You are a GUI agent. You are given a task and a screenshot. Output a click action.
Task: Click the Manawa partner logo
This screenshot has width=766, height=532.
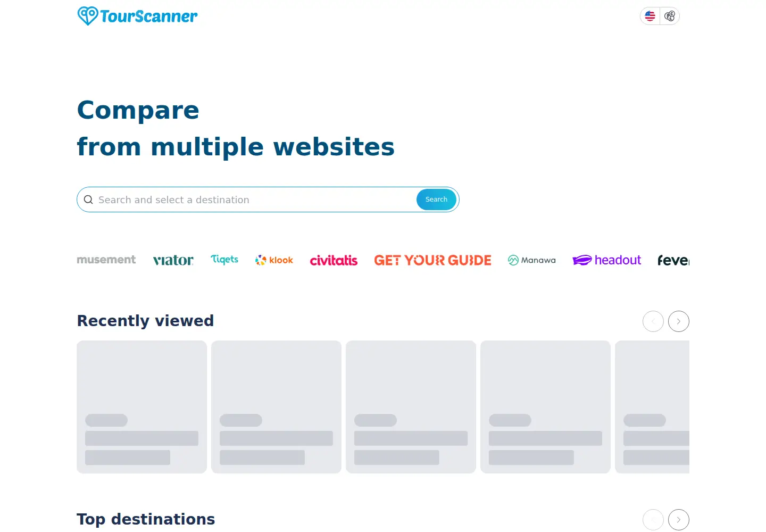pyautogui.click(x=532, y=260)
